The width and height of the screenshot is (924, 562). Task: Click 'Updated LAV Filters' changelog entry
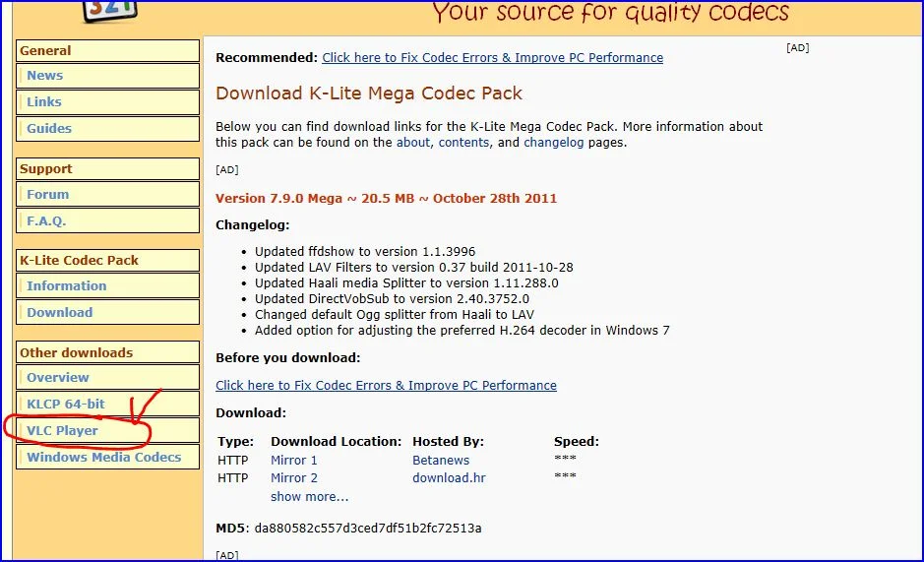[413, 267]
